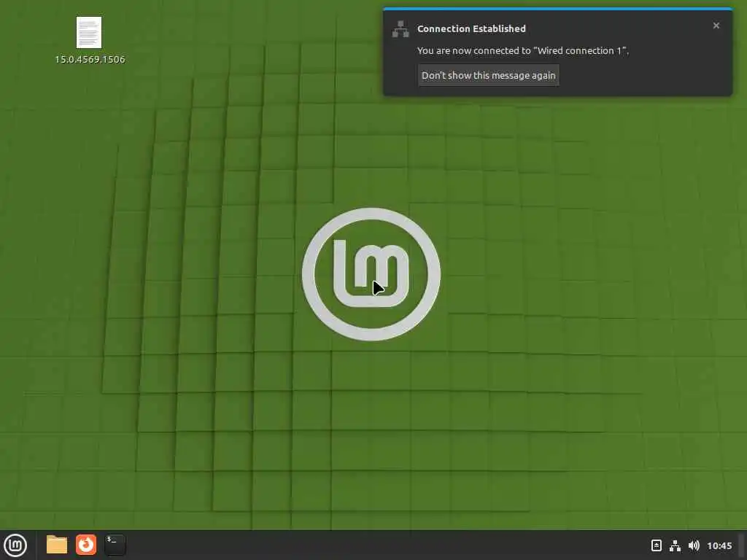Screen dimensions: 747x560
Task: Open the removable drives applet in the tray
Action: pos(656,545)
